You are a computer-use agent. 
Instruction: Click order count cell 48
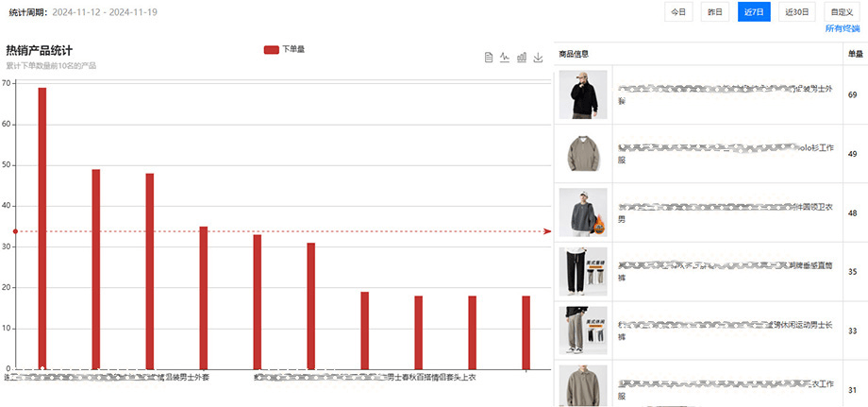tap(853, 213)
